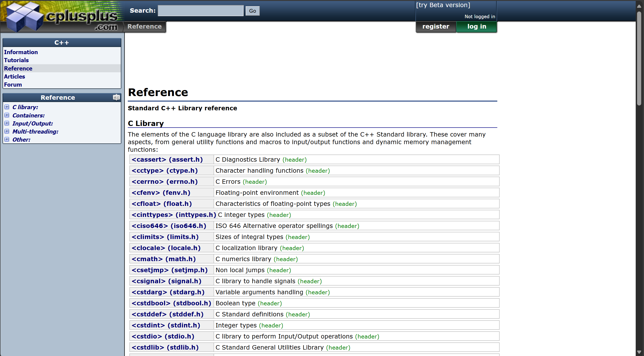644x356 pixels.
Task: Expand the Multi-threading plus icon
Action: point(7,131)
